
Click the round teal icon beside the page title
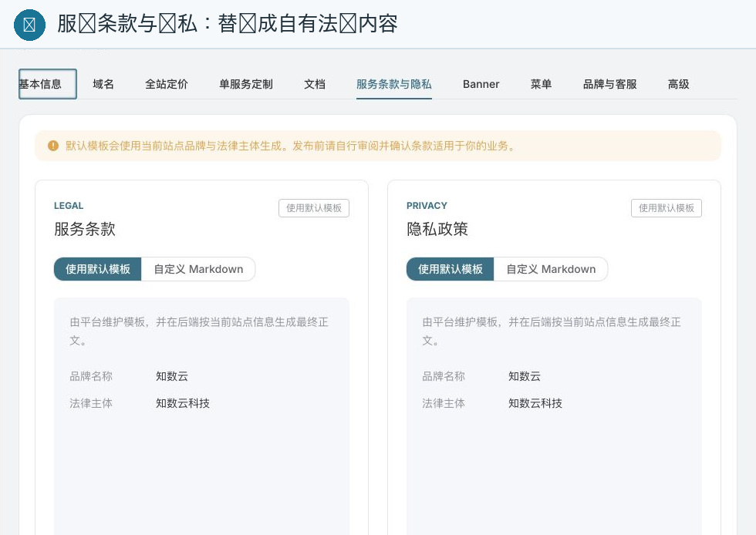click(29, 25)
